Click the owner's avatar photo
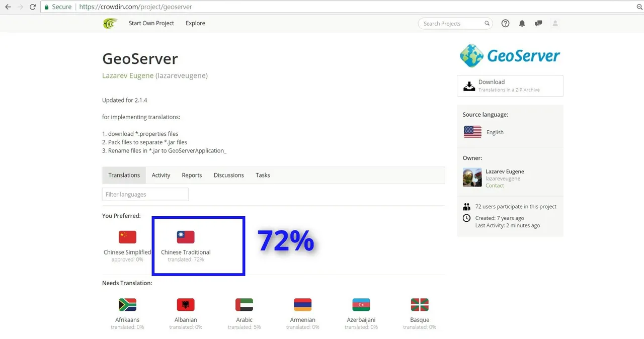This screenshot has width=644, height=339. point(472,178)
